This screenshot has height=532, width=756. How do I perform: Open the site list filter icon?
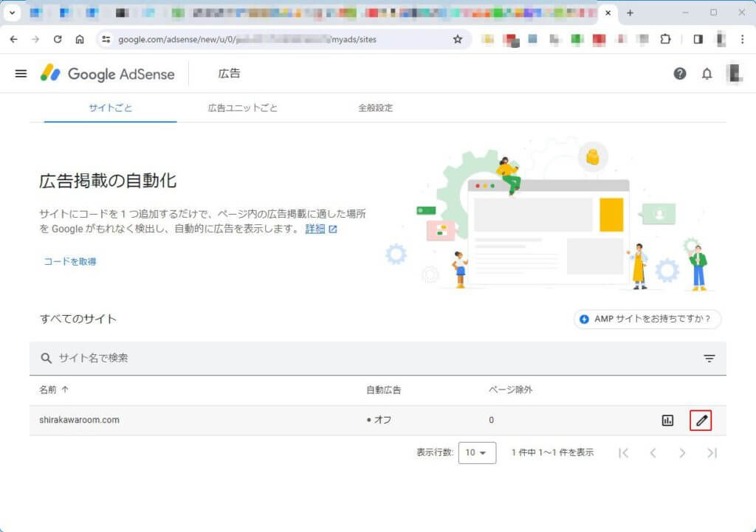[x=709, y=359]
